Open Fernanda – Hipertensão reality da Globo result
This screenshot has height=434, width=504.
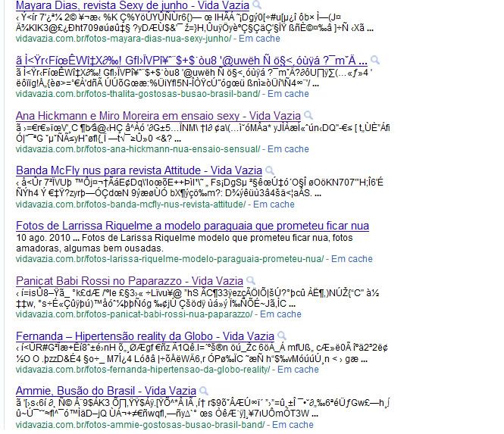pos(145,336)
